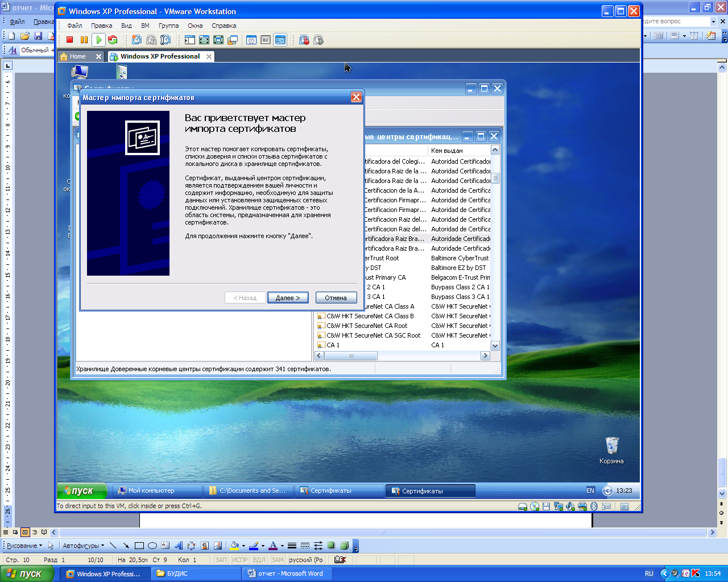The width and height of the screenshot is (728, 582).
Task: Show the appliance view icon in VMware toolbar
Action: [x=266, y=40]
